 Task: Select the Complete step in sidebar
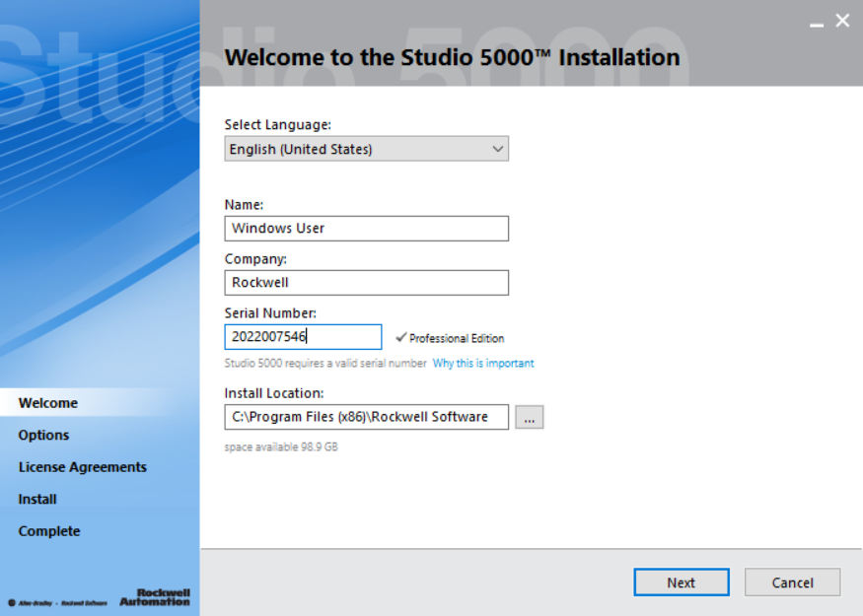(x=49, y=531)
